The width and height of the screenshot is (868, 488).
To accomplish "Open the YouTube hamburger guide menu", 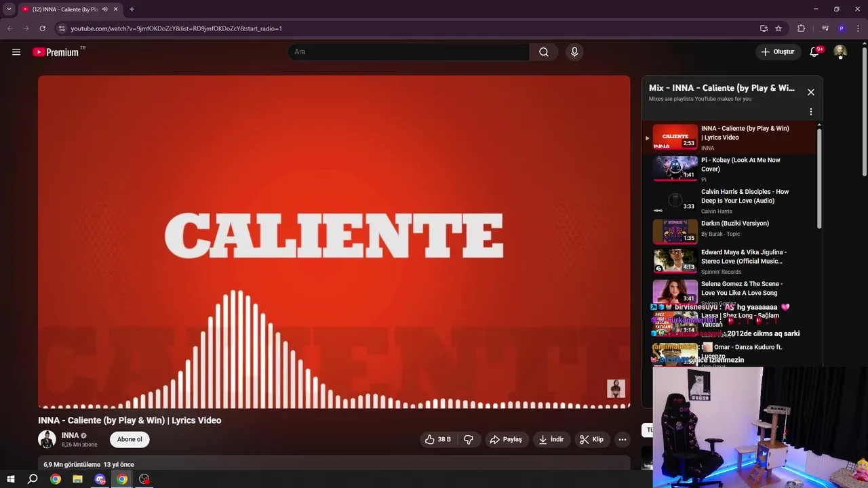I will pyautogui.click(x=16, y=52).
